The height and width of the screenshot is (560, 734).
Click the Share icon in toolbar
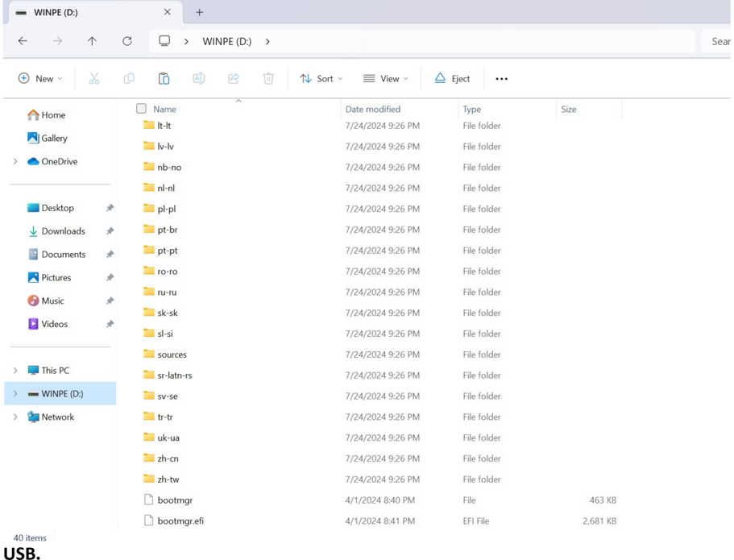coord(234,79)
